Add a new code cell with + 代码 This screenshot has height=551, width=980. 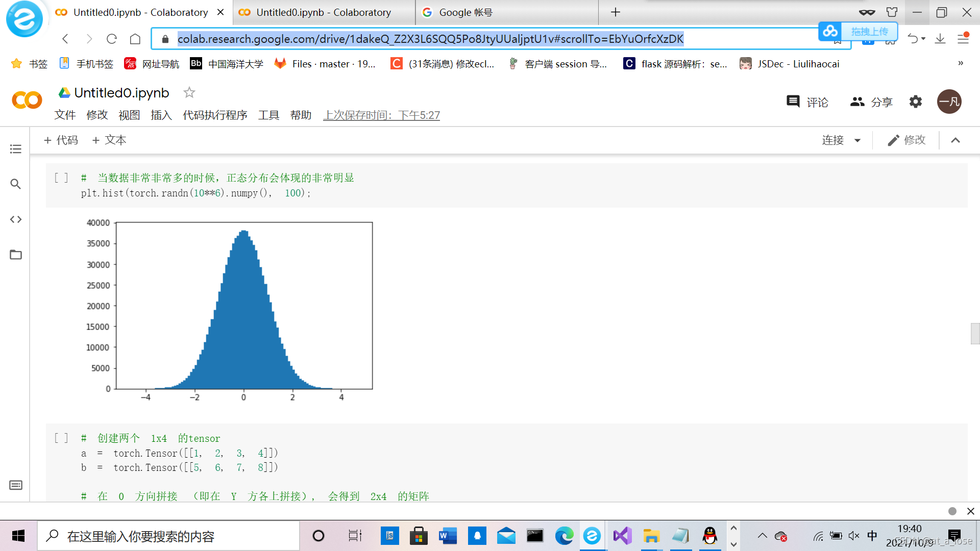point(61,140)
